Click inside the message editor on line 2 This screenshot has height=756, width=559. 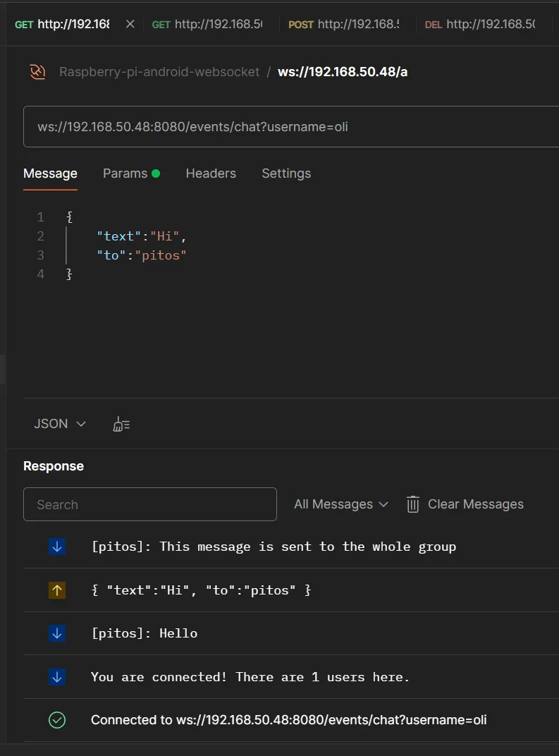pos(141,236)
